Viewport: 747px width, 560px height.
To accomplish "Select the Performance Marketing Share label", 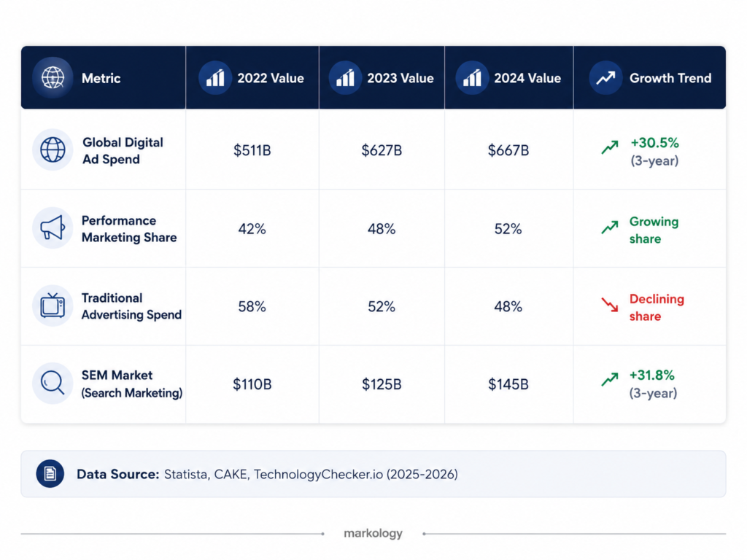I will point(129,229).
